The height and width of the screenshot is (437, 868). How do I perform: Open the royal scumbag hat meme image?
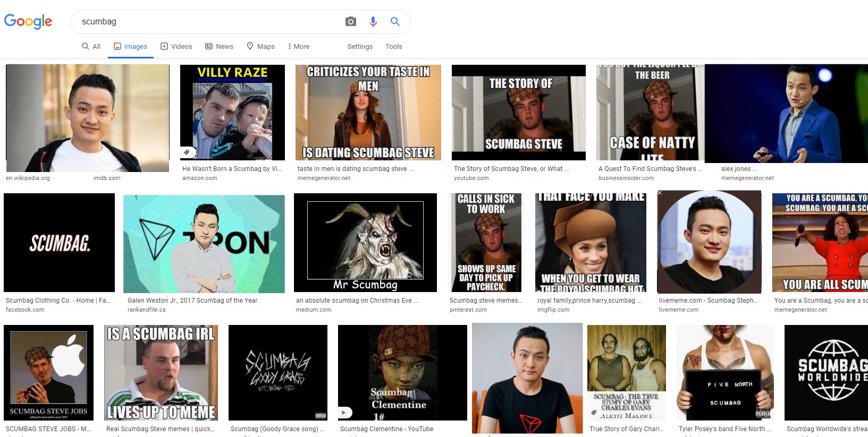tap(591, 243)
